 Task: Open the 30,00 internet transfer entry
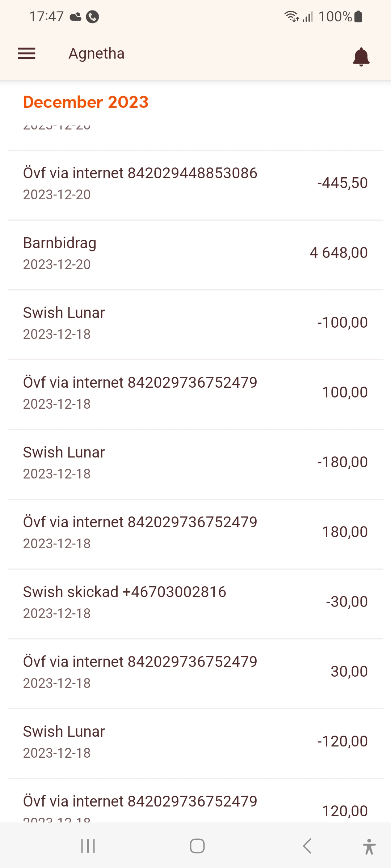click(x=195, y=672)
